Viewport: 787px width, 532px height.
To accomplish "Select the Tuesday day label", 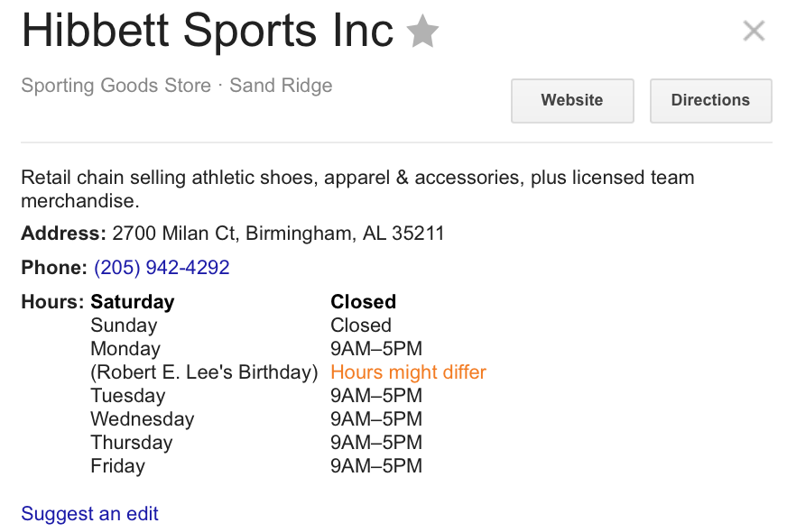I will pos(128,396).
